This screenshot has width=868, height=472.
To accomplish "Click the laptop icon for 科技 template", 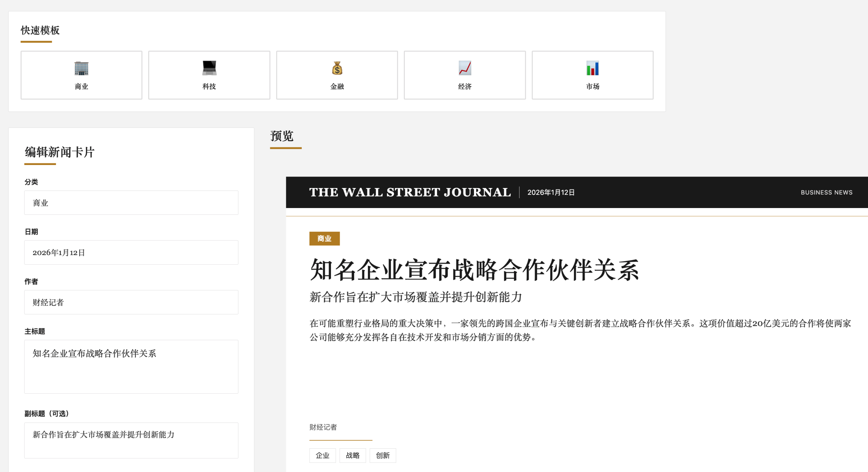I will (209, 68).
